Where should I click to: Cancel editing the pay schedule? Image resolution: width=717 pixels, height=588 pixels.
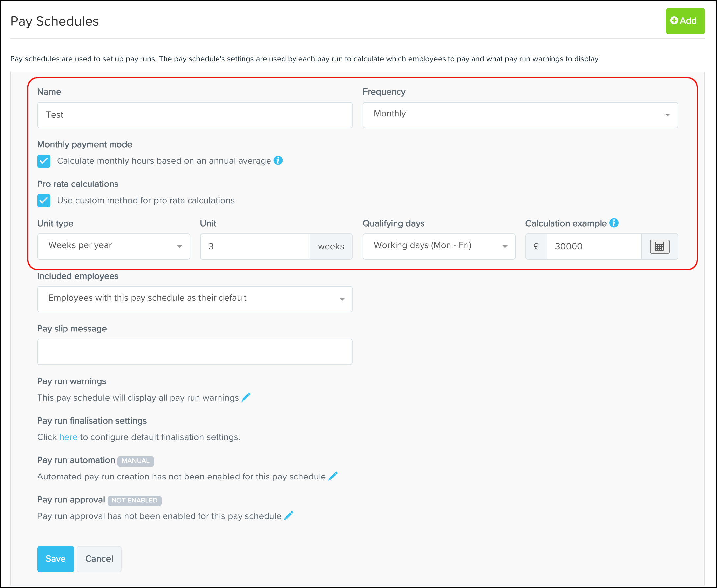point(99,559)
